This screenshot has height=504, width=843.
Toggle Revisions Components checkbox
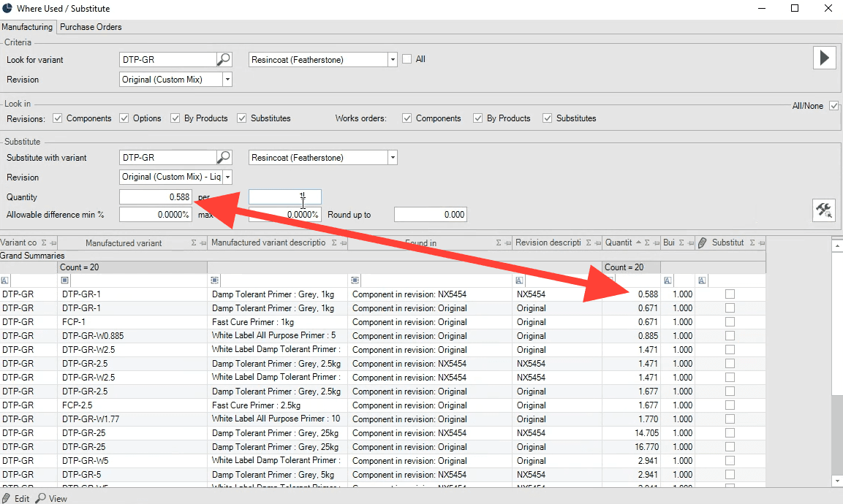pos(58,118)
